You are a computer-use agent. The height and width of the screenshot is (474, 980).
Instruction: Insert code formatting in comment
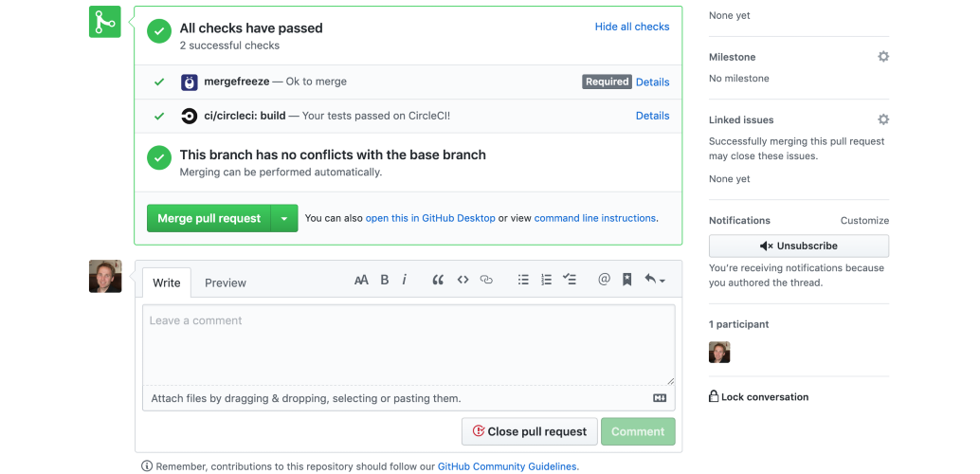[463, 280]
